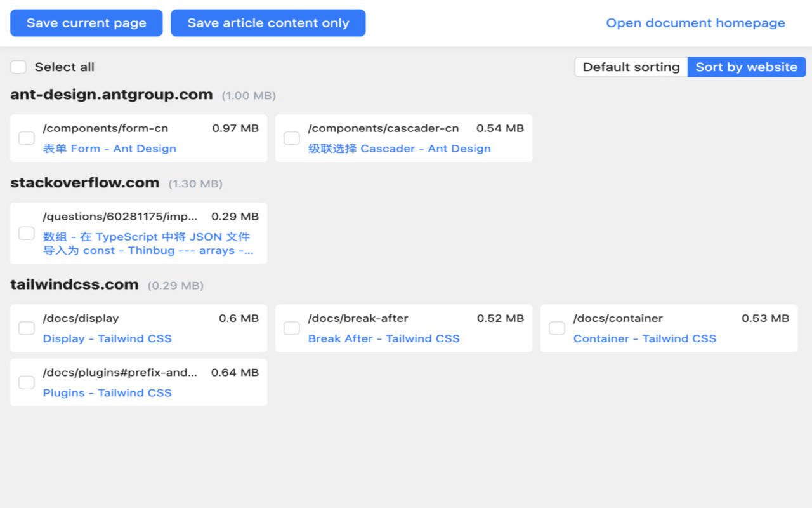Screen dimensions: 812x508
Task: Check the /components/cascader-cn item checkbox
Action: pos(292,138)
